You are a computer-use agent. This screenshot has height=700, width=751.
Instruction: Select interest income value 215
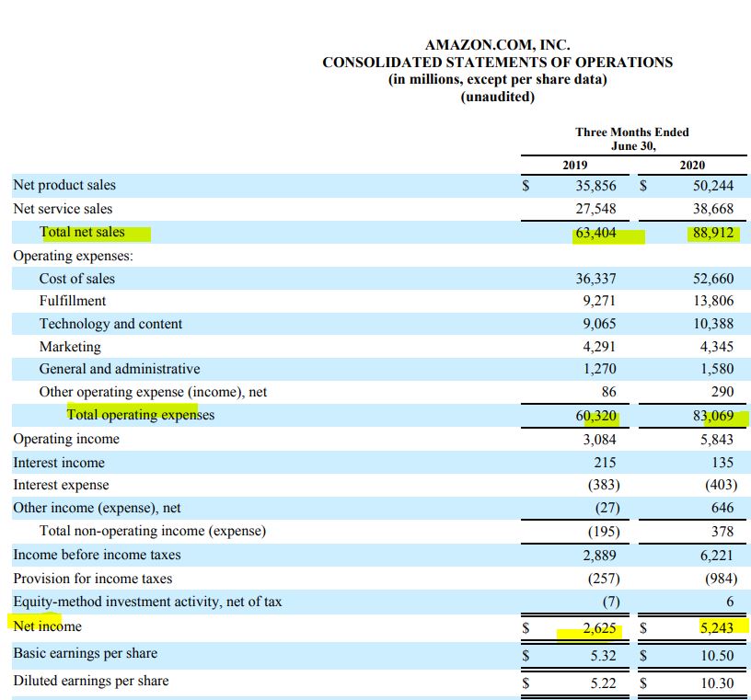[605, 463]
